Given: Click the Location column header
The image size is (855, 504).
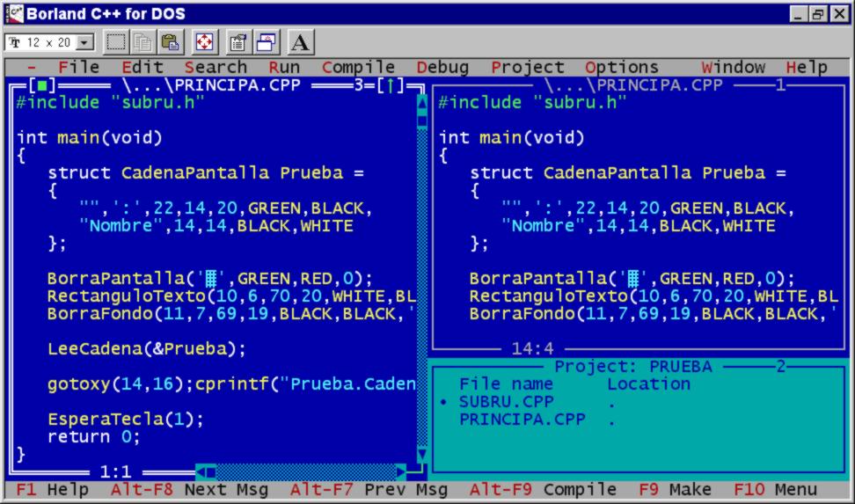Looking at the screenshot, I should click(649, 384).
